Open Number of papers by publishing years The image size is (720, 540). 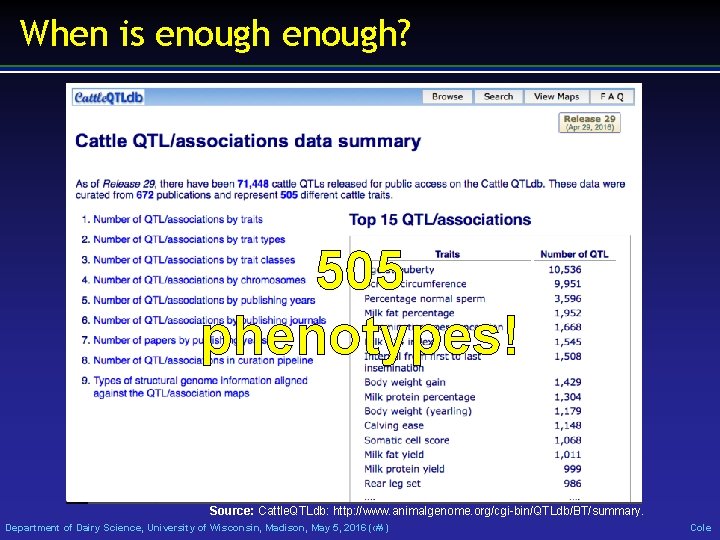coord(180,340)
